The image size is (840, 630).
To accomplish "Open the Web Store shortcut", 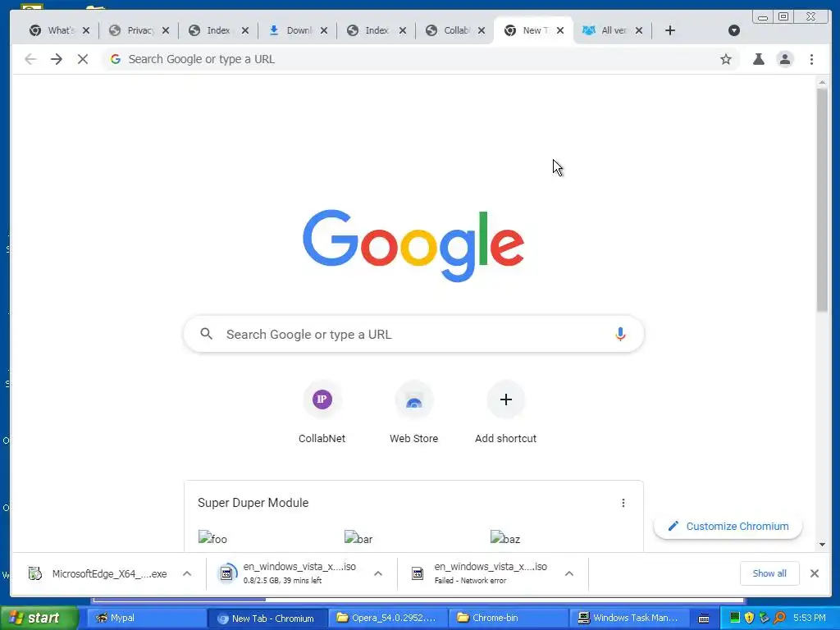I will (413, 413).
